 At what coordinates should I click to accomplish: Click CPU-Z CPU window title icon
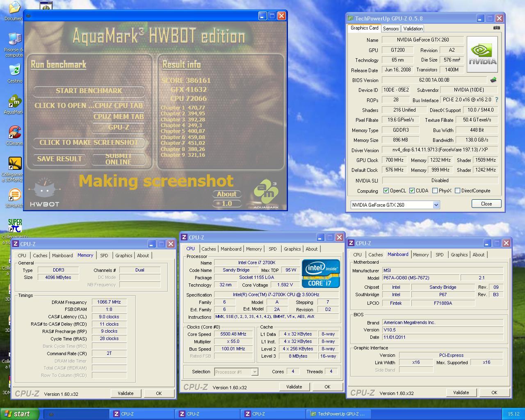(184, 237)
